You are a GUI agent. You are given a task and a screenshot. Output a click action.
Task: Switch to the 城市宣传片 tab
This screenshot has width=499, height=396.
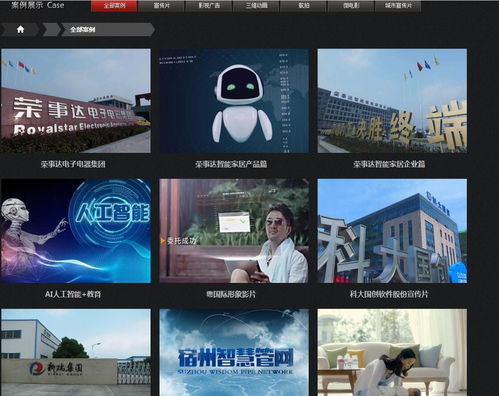point(398,6)
